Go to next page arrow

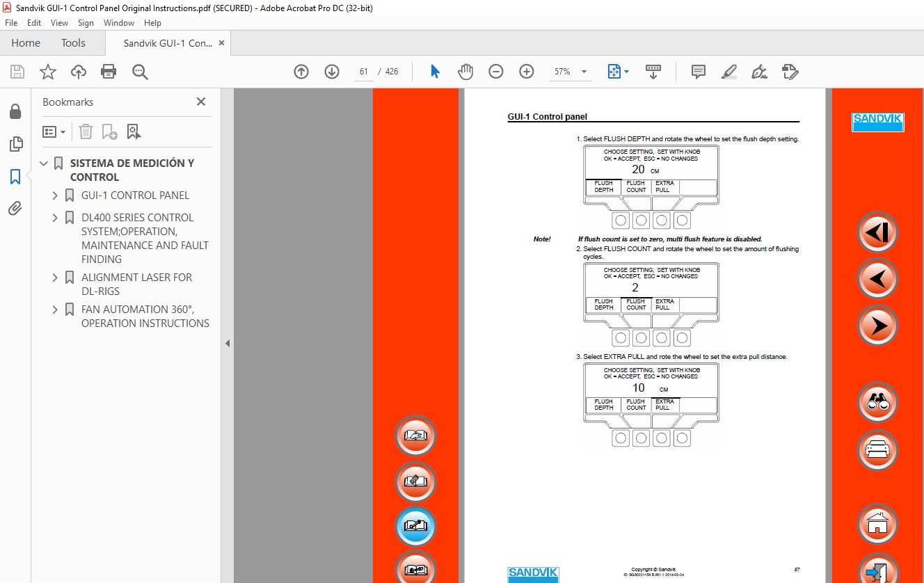tap(332, 72)
